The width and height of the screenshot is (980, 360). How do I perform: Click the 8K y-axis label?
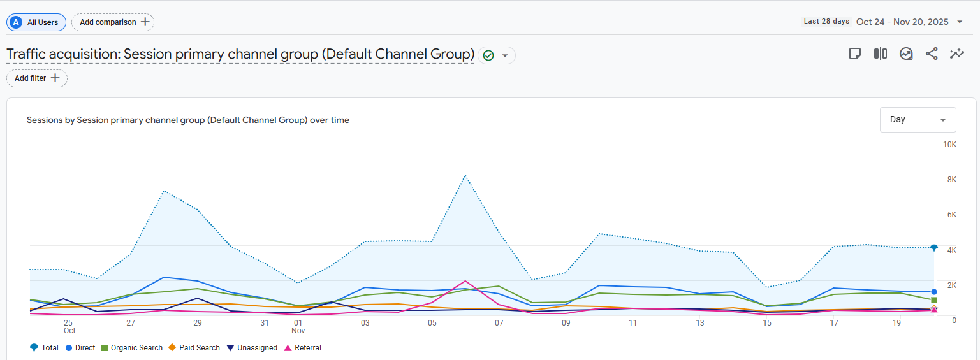(952, 180)
